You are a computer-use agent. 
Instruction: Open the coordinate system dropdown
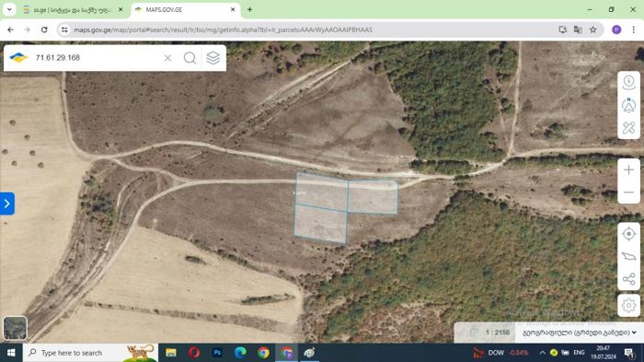tap(580, 333)
